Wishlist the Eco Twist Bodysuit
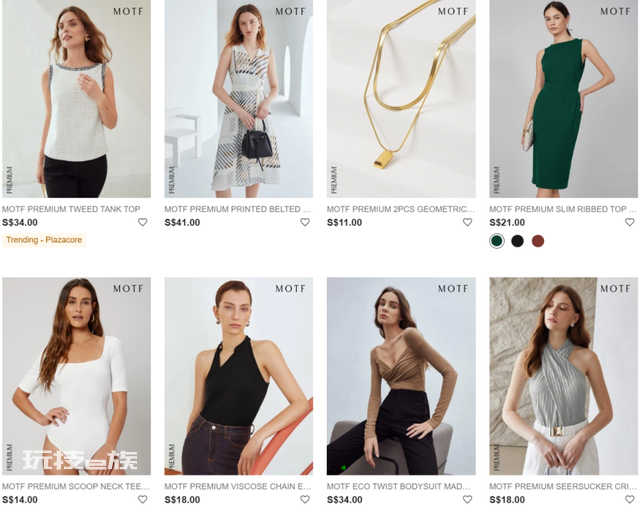 click(467, 499)
